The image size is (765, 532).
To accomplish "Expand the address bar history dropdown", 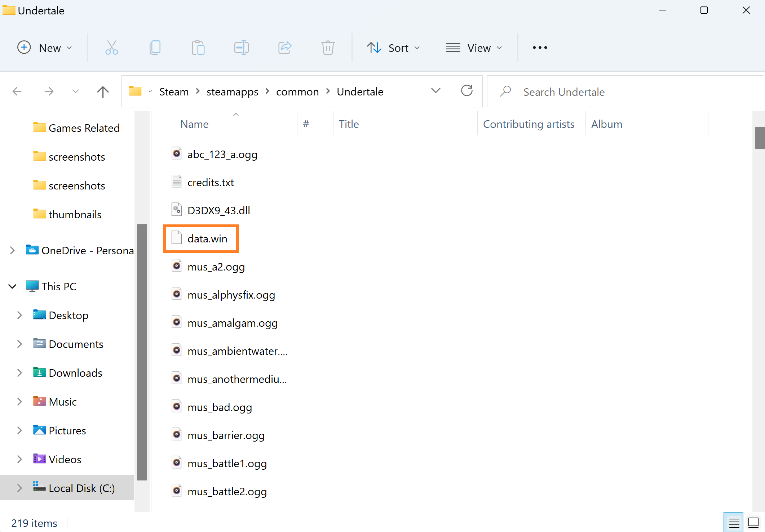I will coord(436,91).
